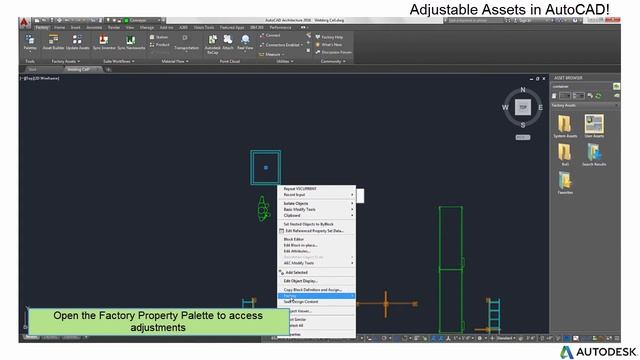Click the West direction on the ViewCube compass
The width and height of the screenshot is (640, 360).
(x=505, y=108)
